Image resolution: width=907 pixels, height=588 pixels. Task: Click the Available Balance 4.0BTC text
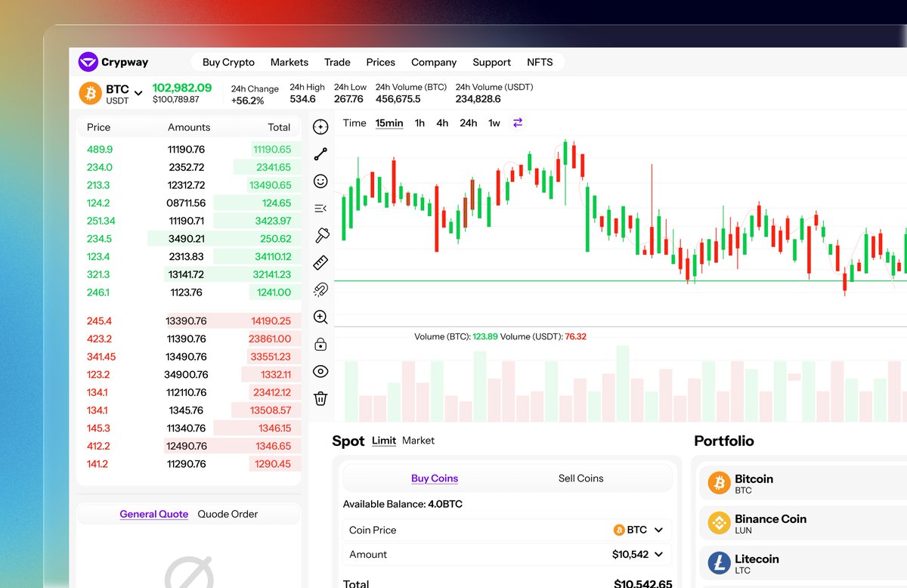coord(403,504)
